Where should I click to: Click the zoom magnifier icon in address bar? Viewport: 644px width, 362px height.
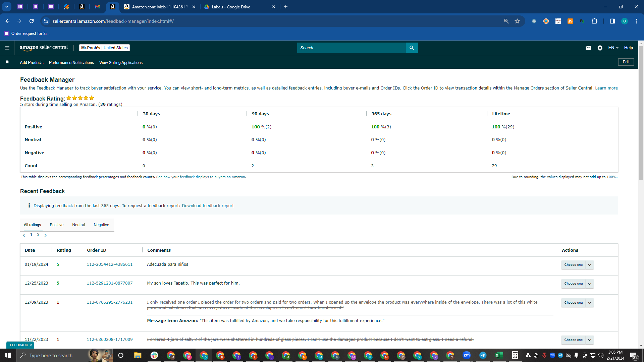pyautogui.click(x=506, y=21)
